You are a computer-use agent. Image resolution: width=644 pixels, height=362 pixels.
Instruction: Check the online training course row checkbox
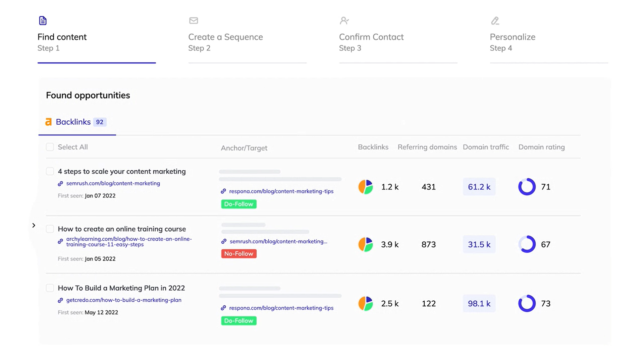tap(50, 229)
